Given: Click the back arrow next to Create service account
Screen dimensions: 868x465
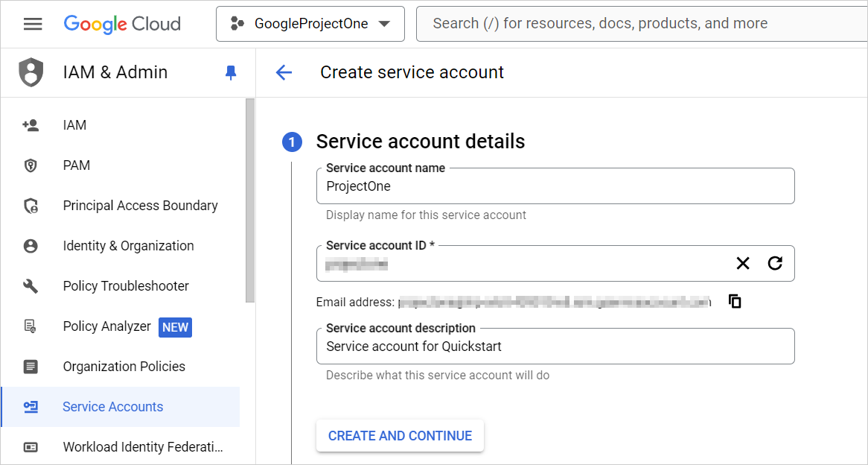Looking at the screenshot, I should click(x=284, y=72).
